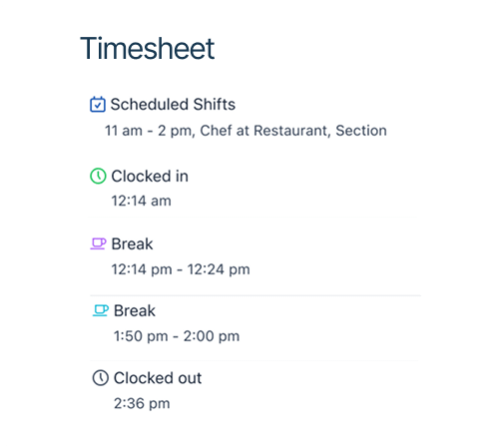Edit the 1:50 pm - 2:00 pm break time
This screenshot has height=448, width=502.
pyautogui.click(x=177, y=336)
